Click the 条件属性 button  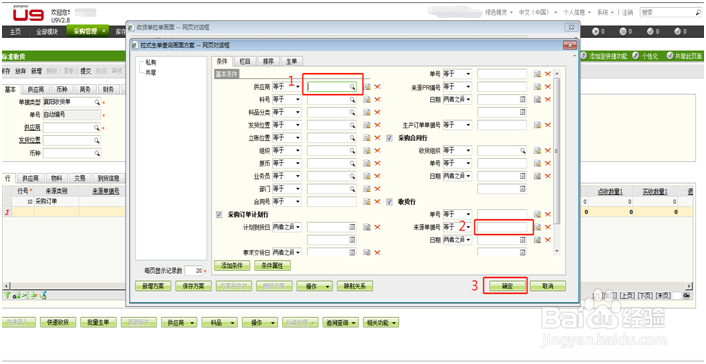click(272, 266)
